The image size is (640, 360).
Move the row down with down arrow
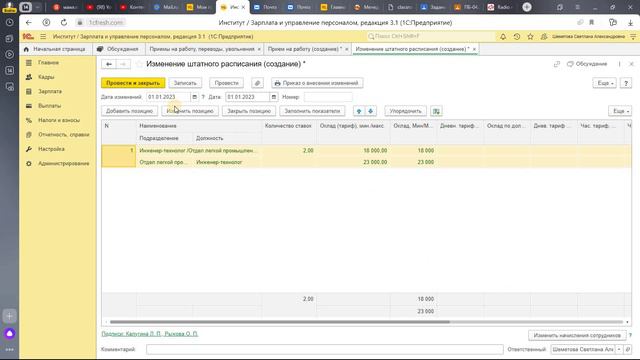[371, 111]
